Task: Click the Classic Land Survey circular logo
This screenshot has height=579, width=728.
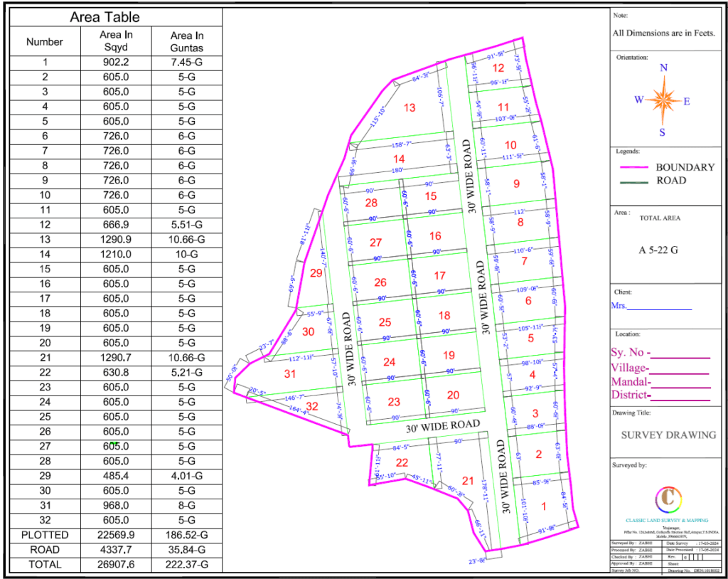Action: pos(667,499)
